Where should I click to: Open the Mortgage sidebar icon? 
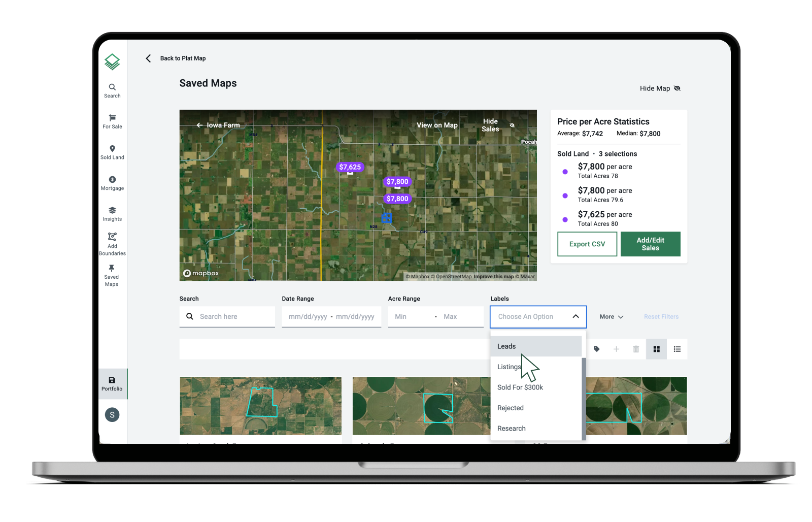112,179
